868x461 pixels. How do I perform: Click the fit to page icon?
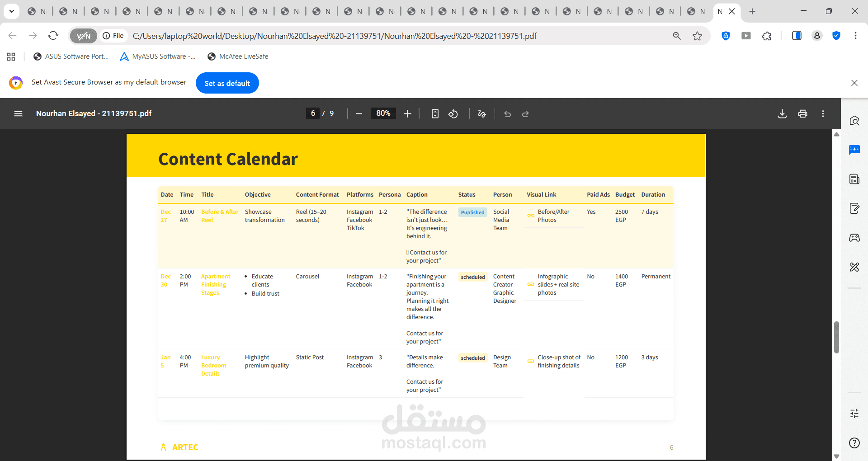pos(435,114)
